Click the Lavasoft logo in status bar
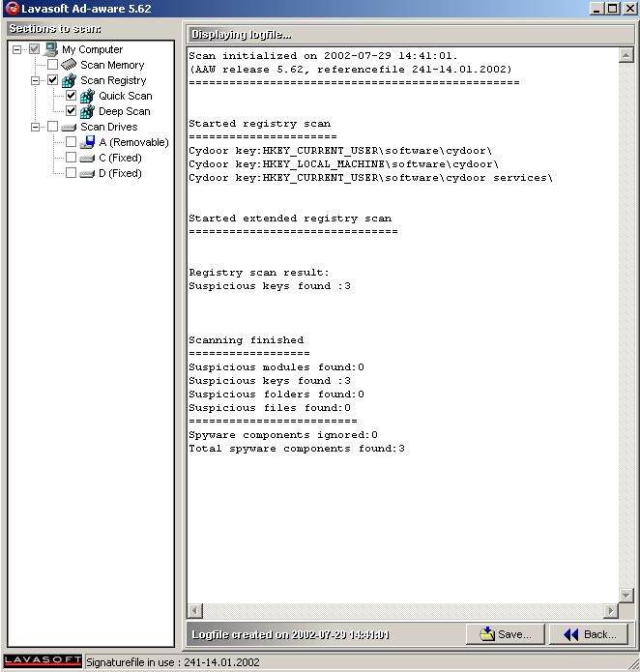Viewport: 640px width, 672px height. 43,660
